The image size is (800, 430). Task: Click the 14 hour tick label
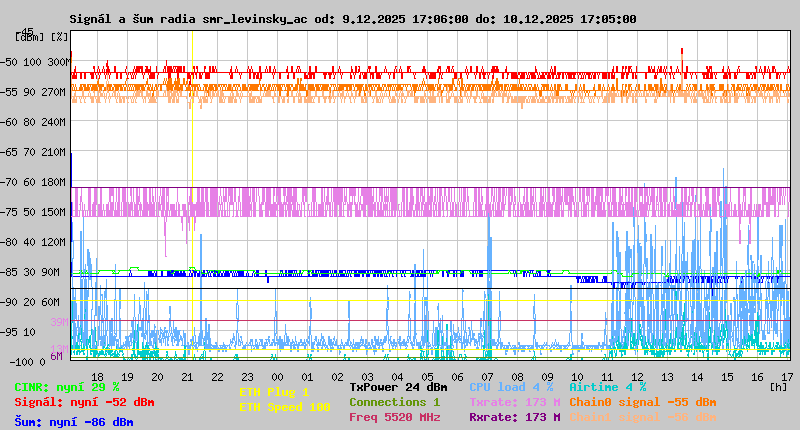click(x=697, y=377)
